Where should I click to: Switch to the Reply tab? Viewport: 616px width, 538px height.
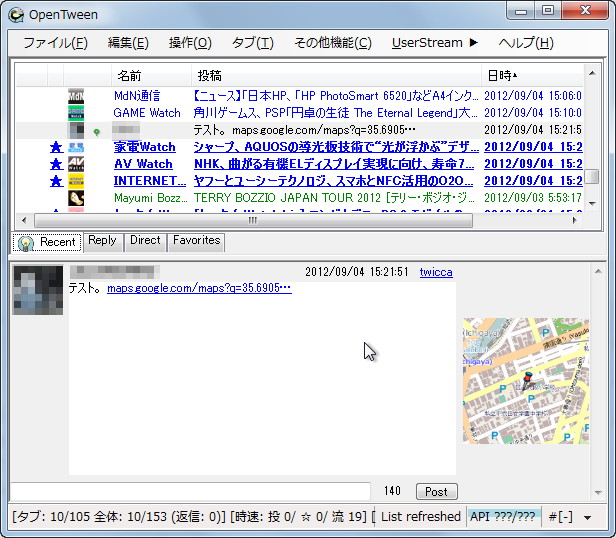(x=102, y=241)
